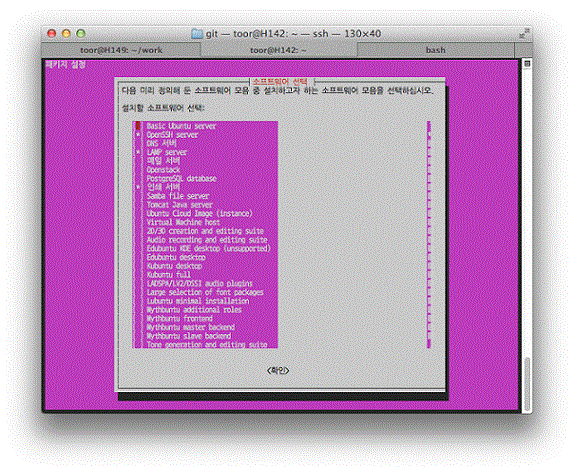Close the terminal window with red button
This screenshot has width=574, height=471.
click(52, 34)
